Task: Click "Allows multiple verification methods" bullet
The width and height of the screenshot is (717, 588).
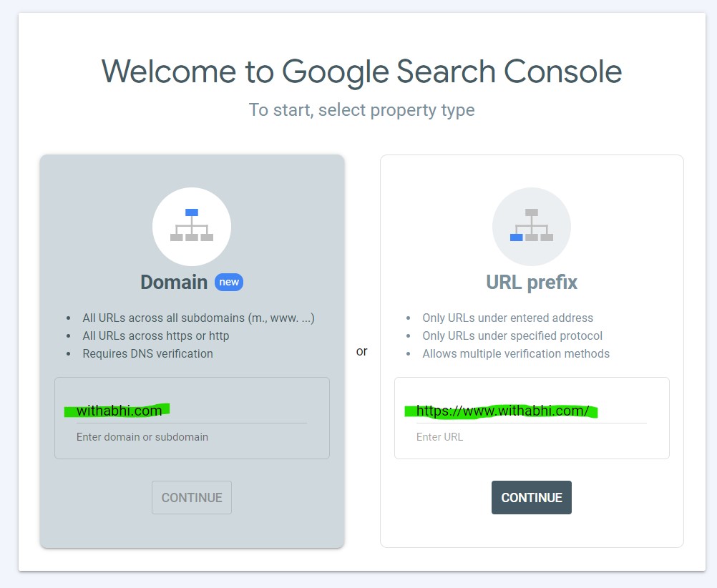Action: (x=516, y=353)
